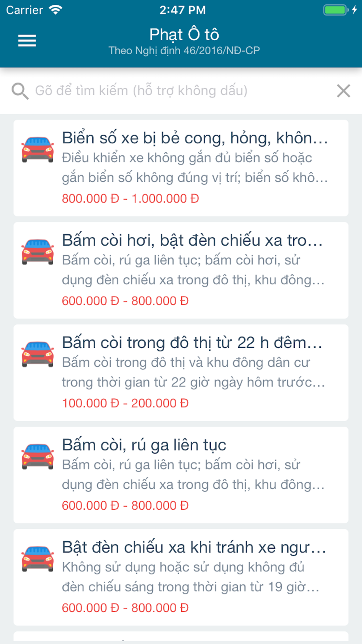Tap the search magnifier icon
Screen dimensions: 362x644
(20, 91)
